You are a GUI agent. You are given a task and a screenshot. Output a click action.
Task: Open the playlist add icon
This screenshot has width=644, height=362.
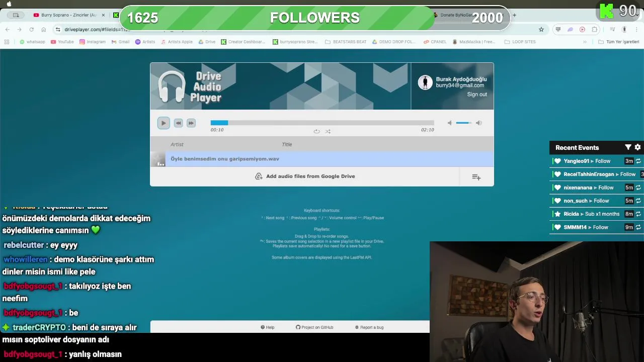476,177
